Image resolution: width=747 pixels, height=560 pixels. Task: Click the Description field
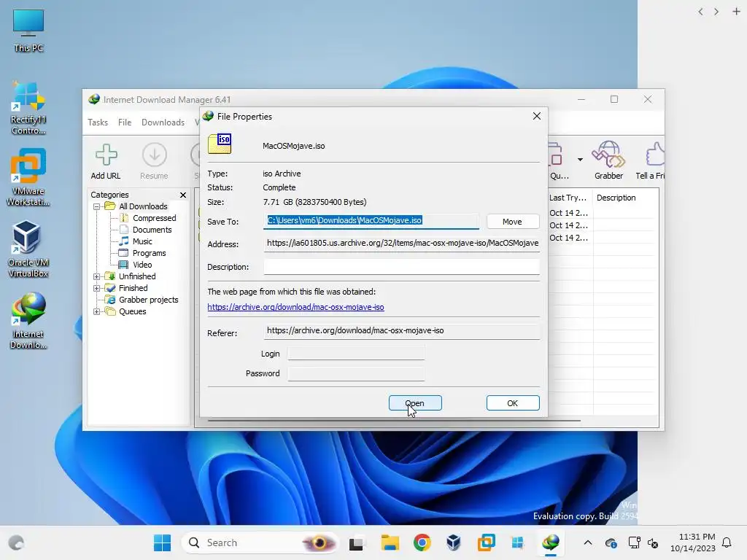click(402, 267)
